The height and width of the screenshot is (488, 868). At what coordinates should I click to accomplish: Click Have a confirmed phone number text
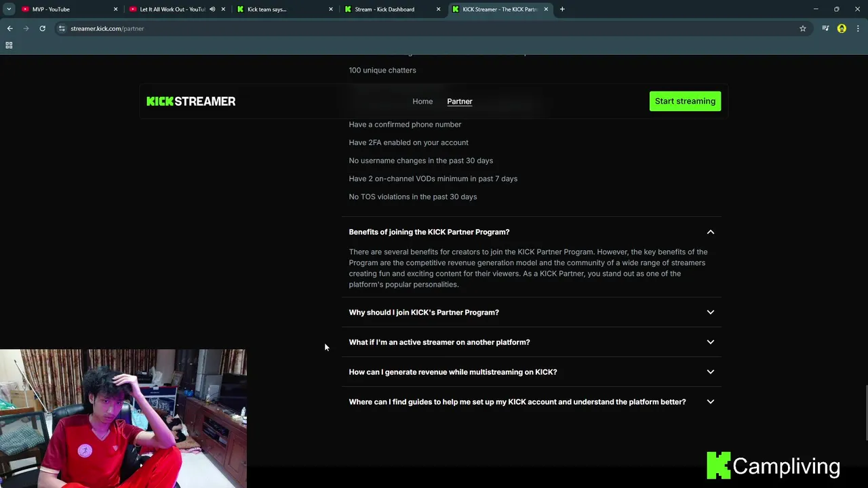(x=405, y=125)
